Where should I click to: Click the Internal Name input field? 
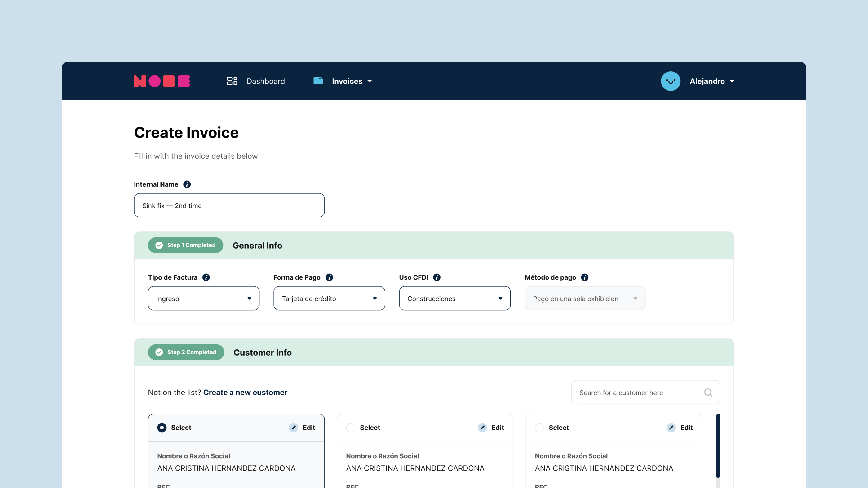(x=229, y=206)
